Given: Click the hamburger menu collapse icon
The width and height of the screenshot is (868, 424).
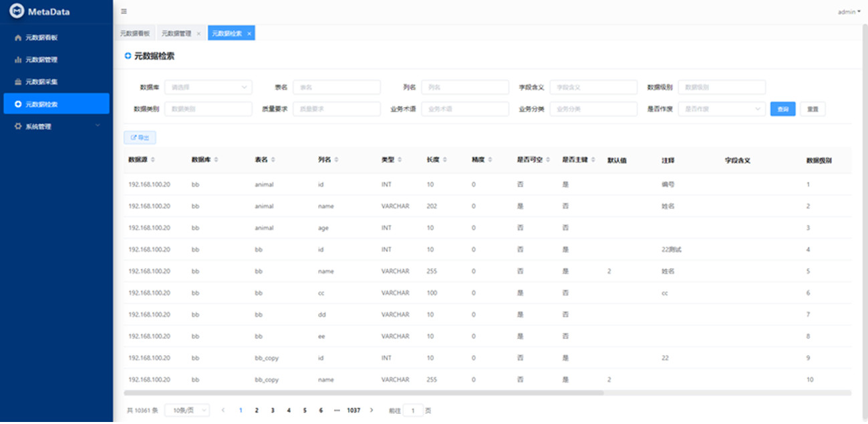Looking at the screenshot, I should pyautogui.click(x=124, y=11).
